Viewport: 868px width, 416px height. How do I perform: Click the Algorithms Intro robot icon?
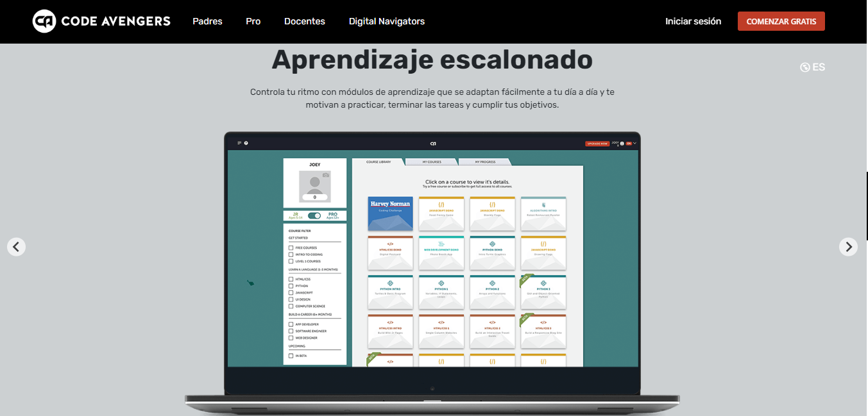[543, 204]
